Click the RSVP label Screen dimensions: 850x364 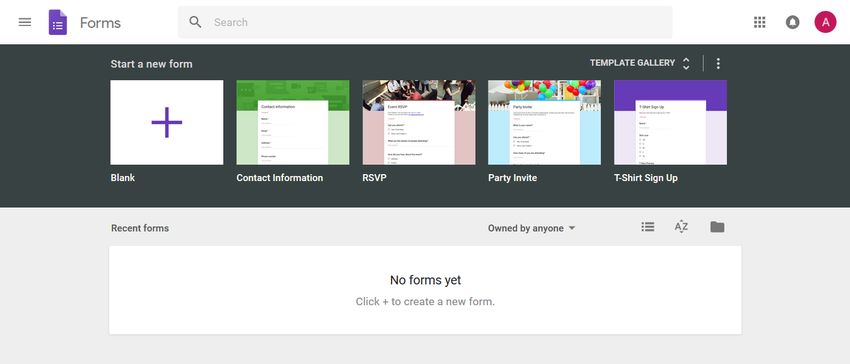click(375, 178)
